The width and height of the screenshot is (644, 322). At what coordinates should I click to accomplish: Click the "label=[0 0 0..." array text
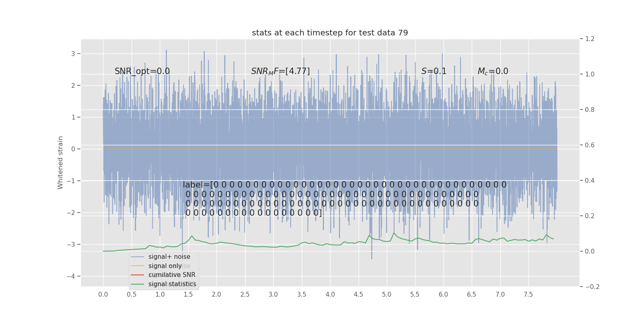coord(345,199)
